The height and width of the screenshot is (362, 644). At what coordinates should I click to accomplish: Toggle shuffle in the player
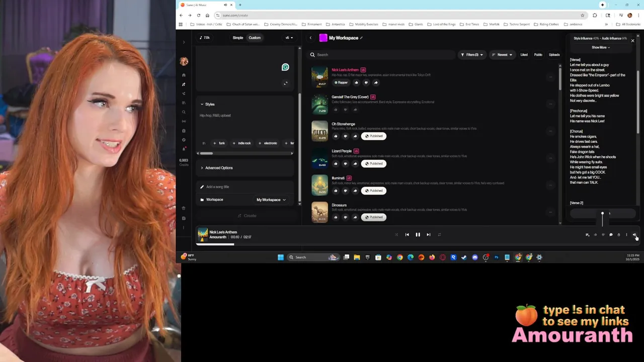[x=396, y=235]
